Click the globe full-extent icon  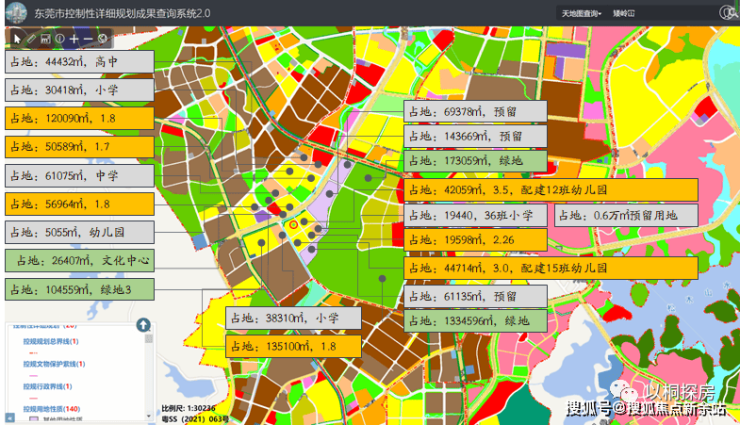tap(102, 37)
